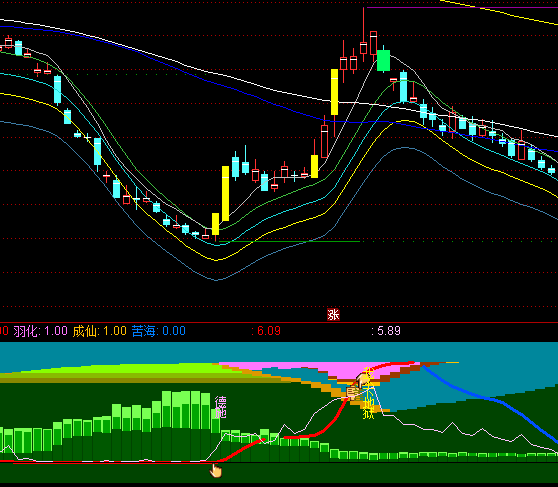
Task: Click the red 涨 marker icon
Action: pyautogui.click(x=333, y=315)
